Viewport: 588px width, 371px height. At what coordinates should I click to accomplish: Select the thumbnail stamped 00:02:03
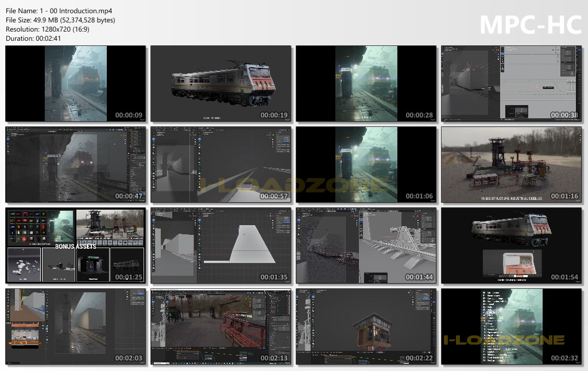75,327
